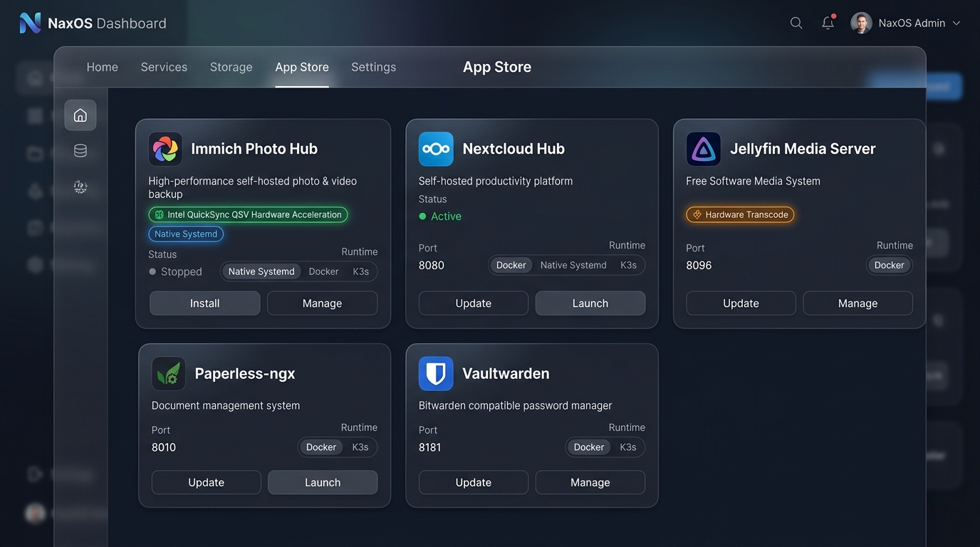Select Native Systemd runtime for Immich
Viewport: 980px width, 547px height.
[x=261, y=271]
